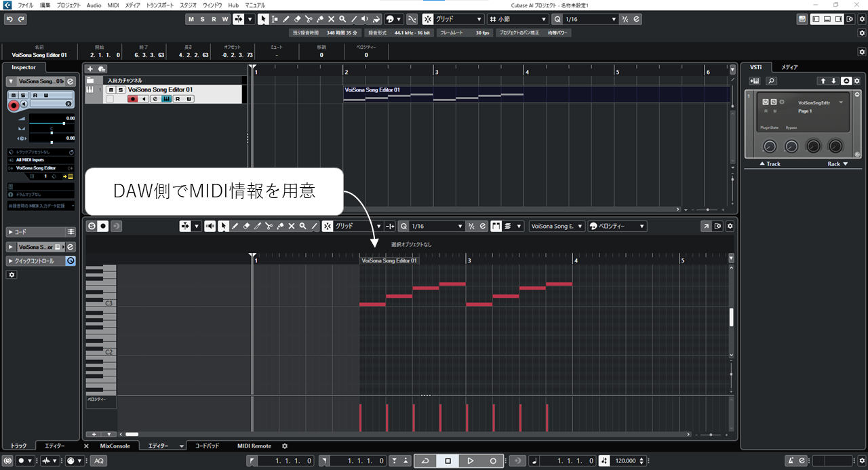
Task: Select the scissors tool in key editor
Action: pos(269,226)
